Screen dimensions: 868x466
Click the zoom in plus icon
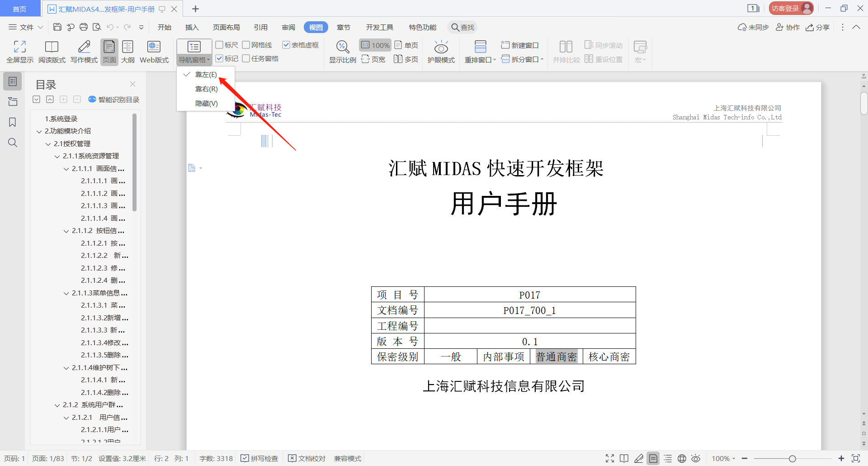841,459
